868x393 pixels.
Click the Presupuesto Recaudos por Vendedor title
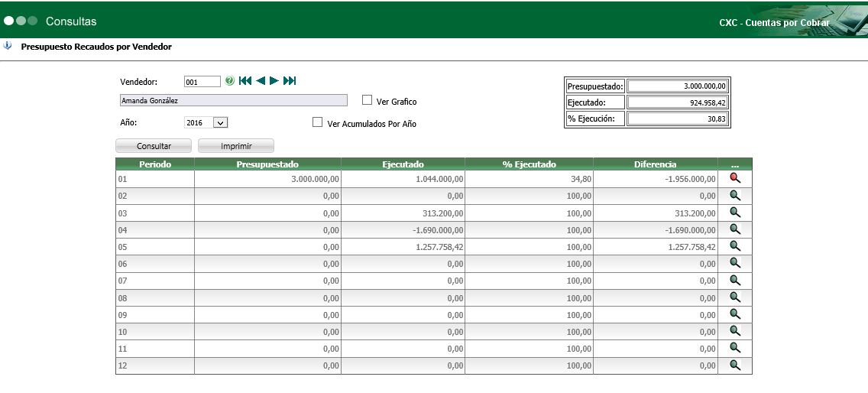[x=96, y=47]
